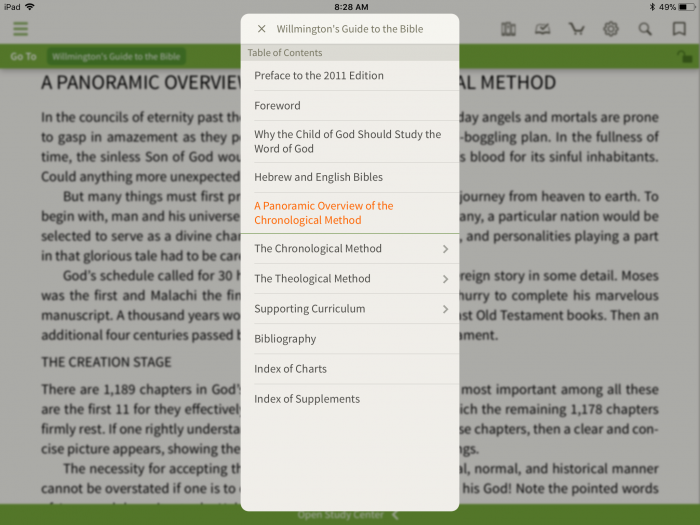Tap the battery indicator in status bar
This screenshot has height=525, width=700.
(x=687, y=7)
